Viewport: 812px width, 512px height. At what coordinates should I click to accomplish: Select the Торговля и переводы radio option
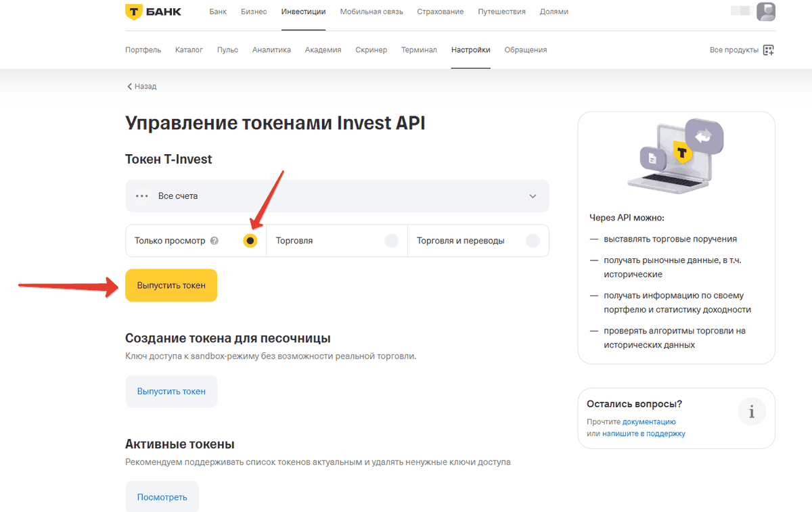tap(533, 241)
